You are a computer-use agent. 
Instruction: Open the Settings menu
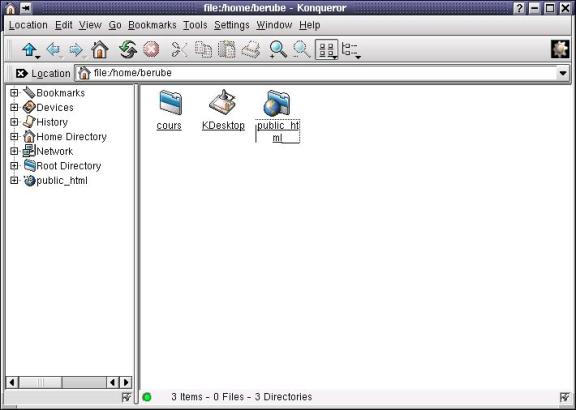pos(232,25)
